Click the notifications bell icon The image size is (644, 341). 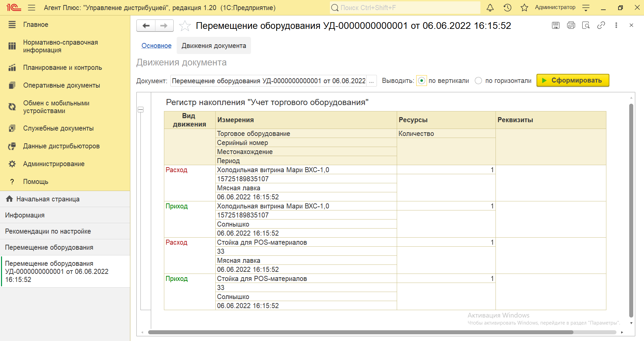[x=490, y=8]
